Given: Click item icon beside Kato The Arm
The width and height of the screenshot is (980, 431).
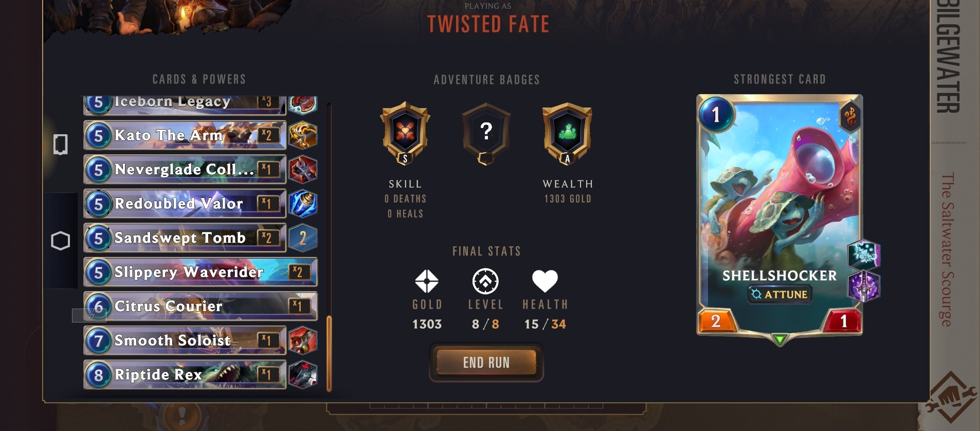Looking at the screenshot, I should pos(303,135).
